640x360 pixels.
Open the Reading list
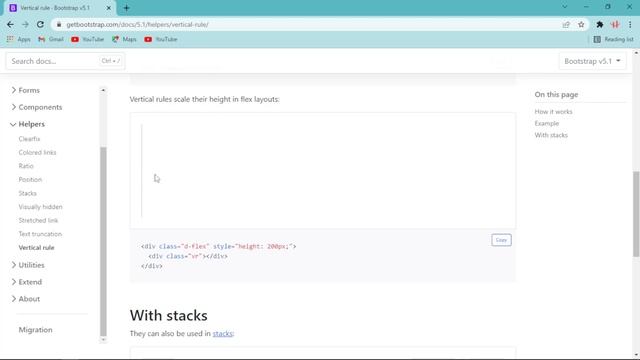tap(613, 39)
